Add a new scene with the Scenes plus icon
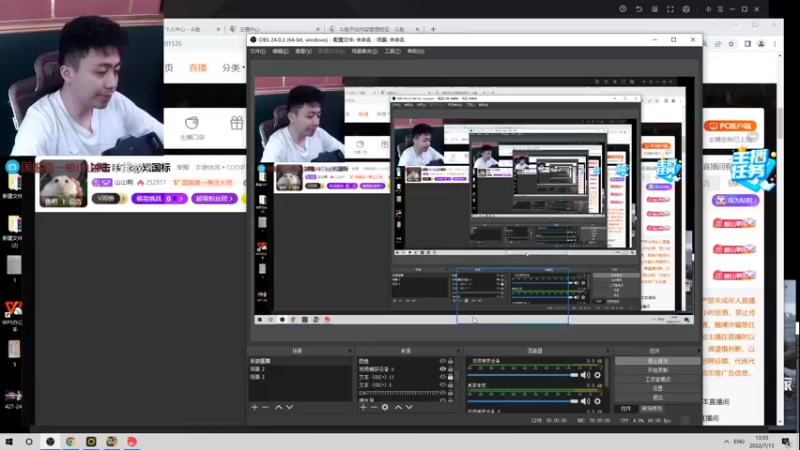Screen dimensions: 800x450 pos(255,407)
